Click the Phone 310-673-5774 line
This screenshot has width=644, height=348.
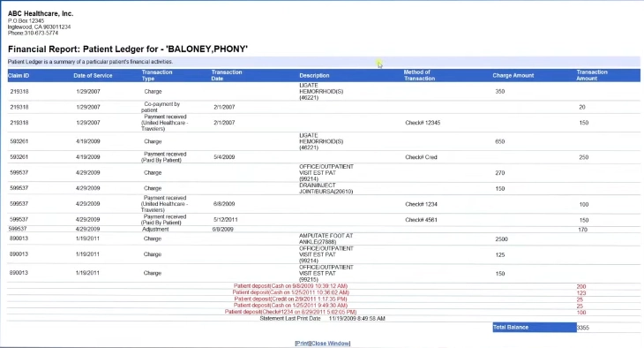pyautogui.click(x=33, y=33)
